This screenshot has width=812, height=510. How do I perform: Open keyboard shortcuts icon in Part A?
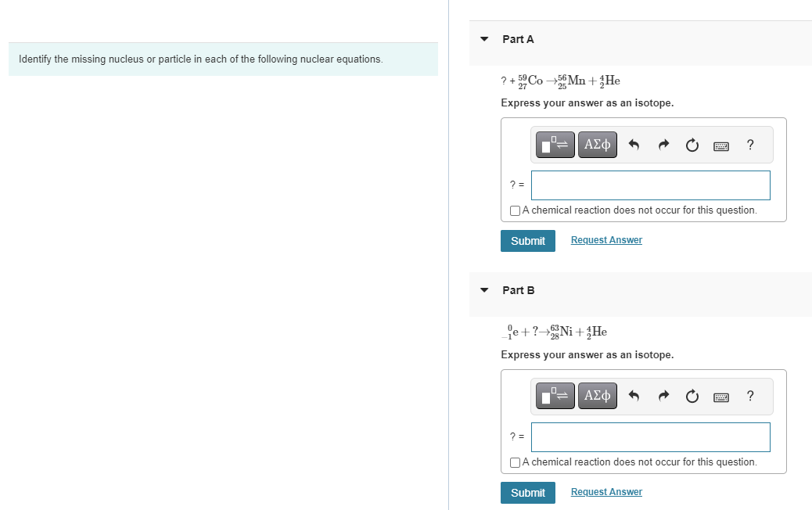(720, 145)
